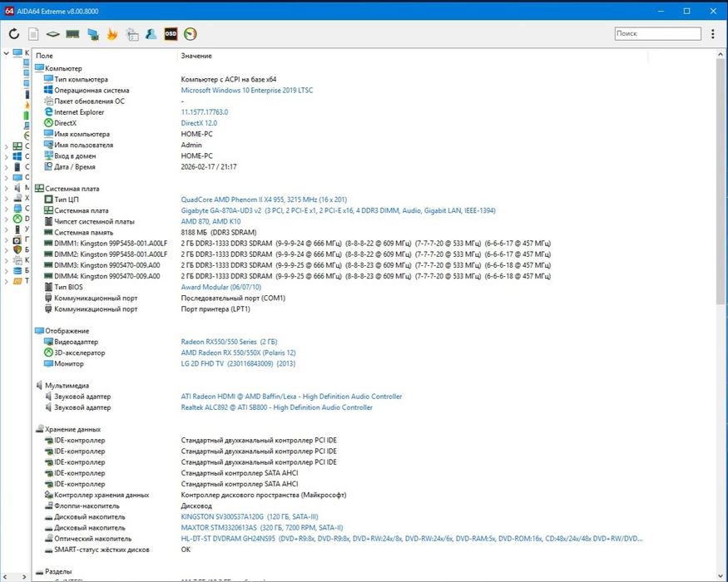Screen dimensions: 728x582
Task: Open Radeon RX550/550 Series (2 ГБ) link
Action: point(229,342)
